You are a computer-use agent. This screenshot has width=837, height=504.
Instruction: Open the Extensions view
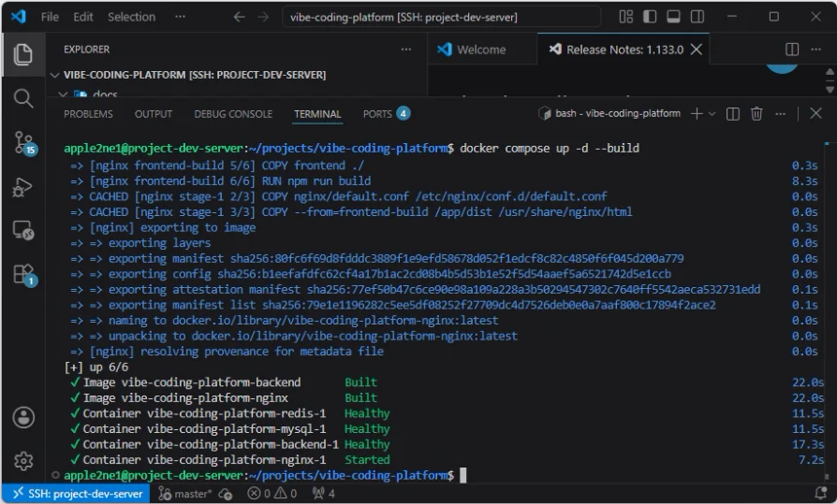click(x=24, y=275)
